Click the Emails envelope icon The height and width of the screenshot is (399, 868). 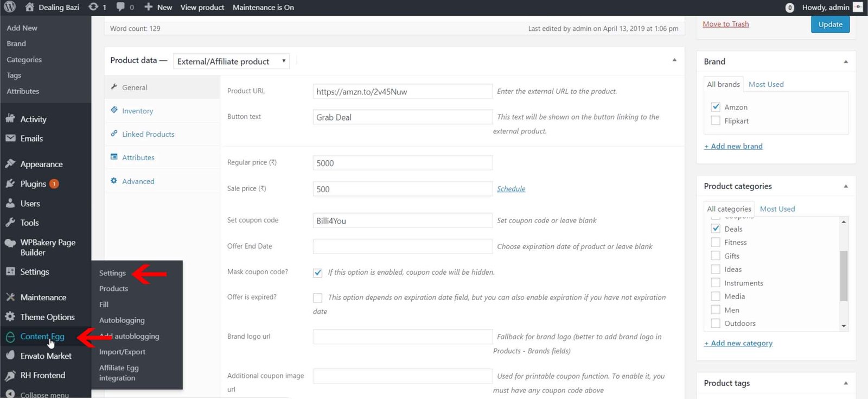pos(10,138)
